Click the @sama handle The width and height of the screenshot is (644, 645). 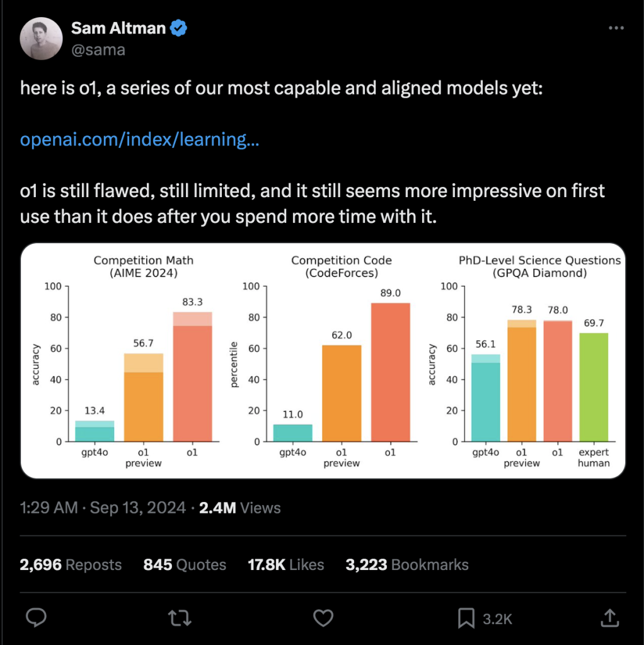pos(98,50)
